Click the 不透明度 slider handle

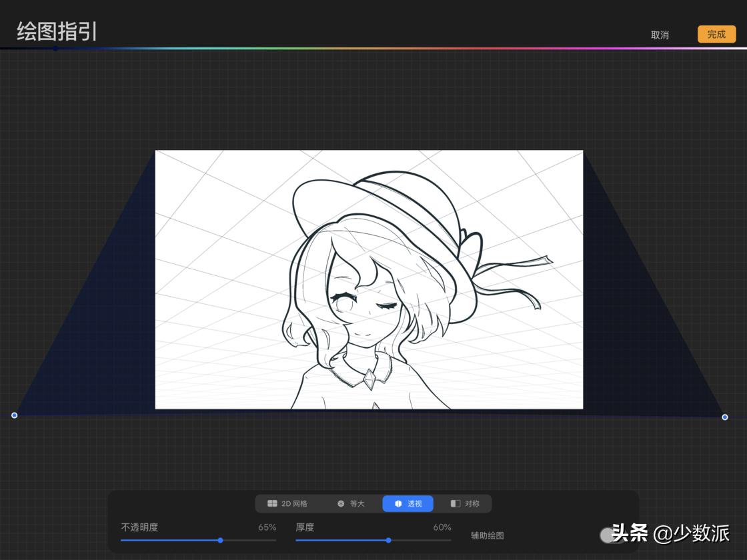tap(221, 540)
